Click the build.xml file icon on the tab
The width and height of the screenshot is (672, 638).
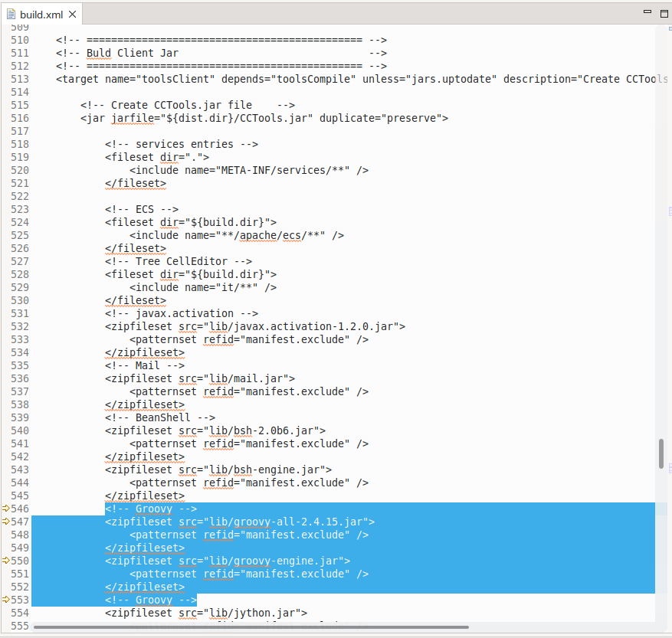(11, 13)
